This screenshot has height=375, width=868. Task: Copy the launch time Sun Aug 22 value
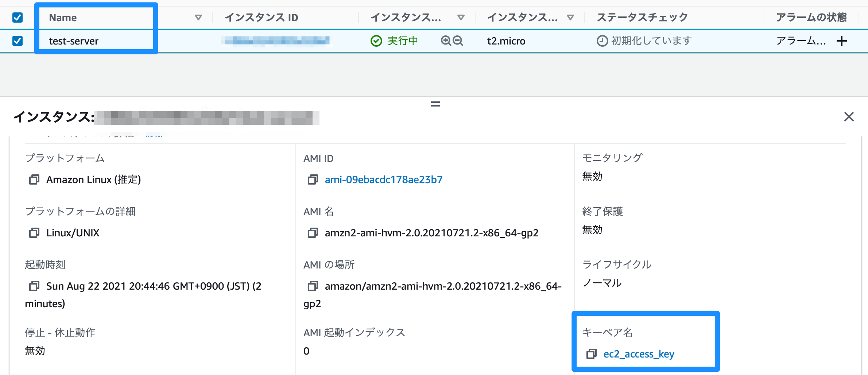[34, 286]
